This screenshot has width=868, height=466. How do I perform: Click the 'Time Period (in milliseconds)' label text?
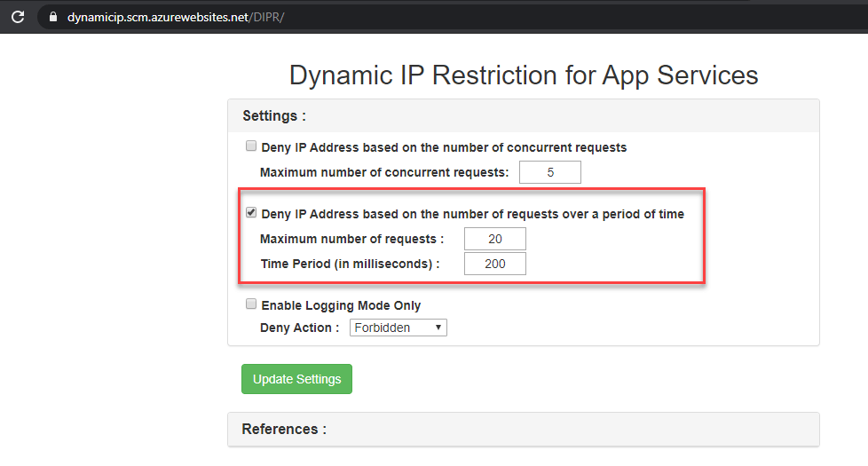(x=349, y=264)
